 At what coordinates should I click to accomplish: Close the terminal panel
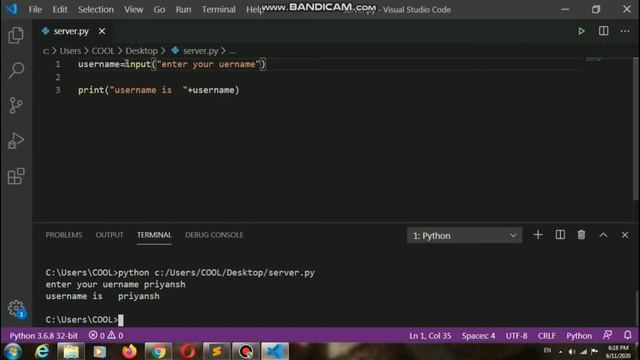click(625, 235)
